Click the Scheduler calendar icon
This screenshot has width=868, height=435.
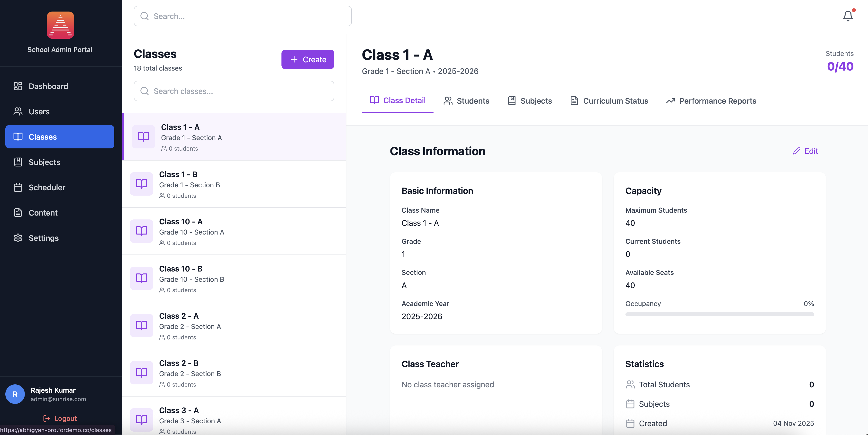18,187
